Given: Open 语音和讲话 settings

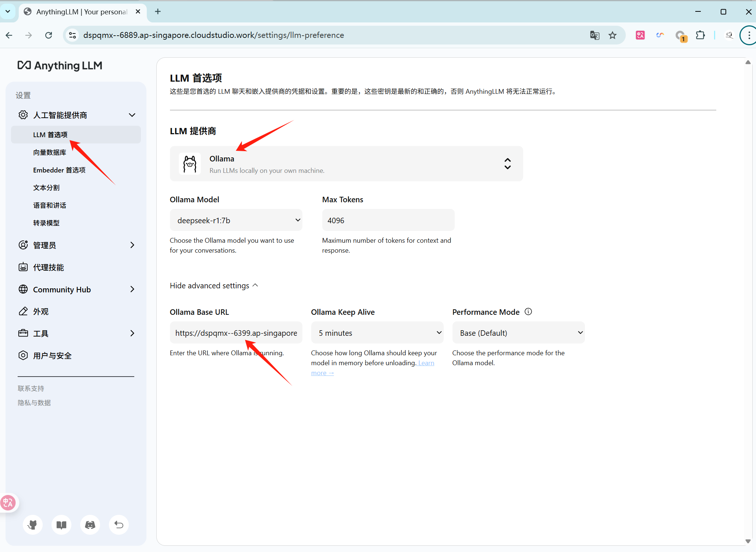Looking at the screenshot, I should pos(50,205).
